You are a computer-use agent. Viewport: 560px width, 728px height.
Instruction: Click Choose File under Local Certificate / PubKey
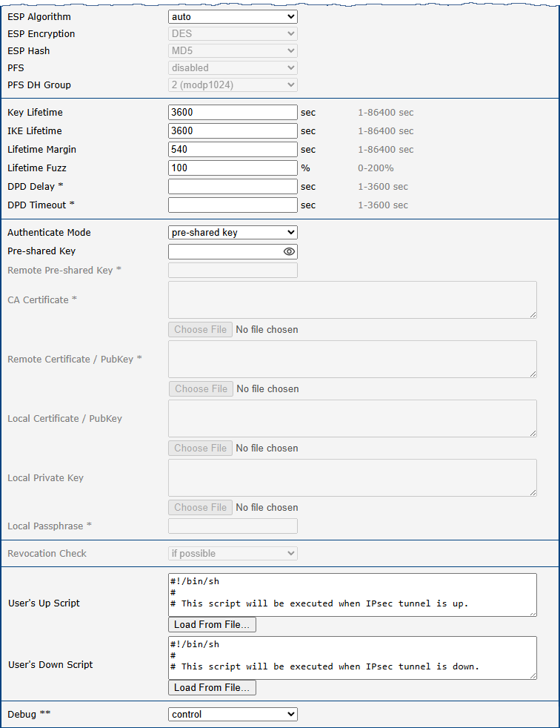pyautogui.click(x=201, y=448)
